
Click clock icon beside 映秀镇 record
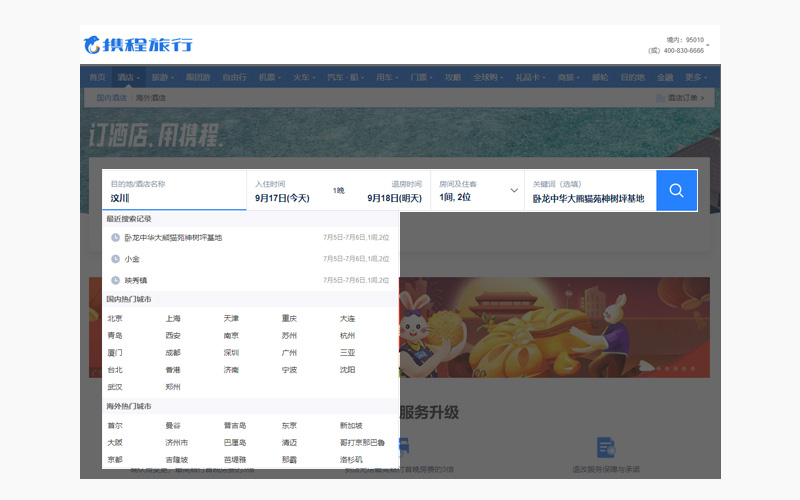click(115, 280)
